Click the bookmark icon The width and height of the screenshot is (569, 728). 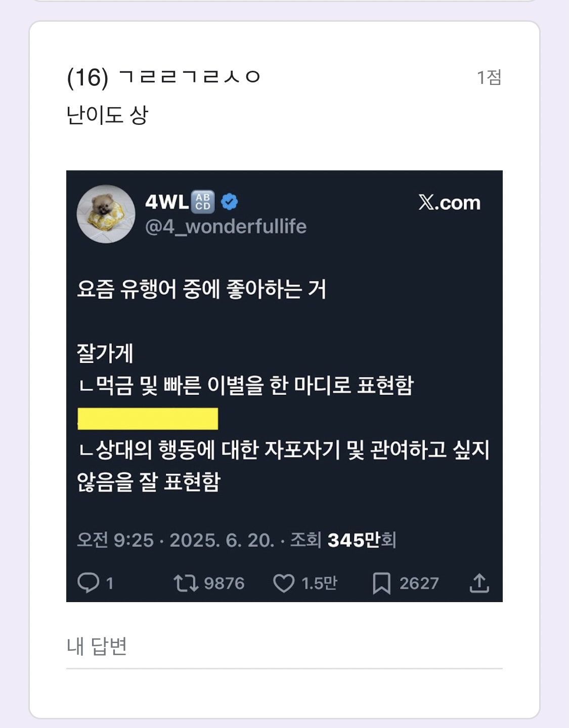point(381,583)
